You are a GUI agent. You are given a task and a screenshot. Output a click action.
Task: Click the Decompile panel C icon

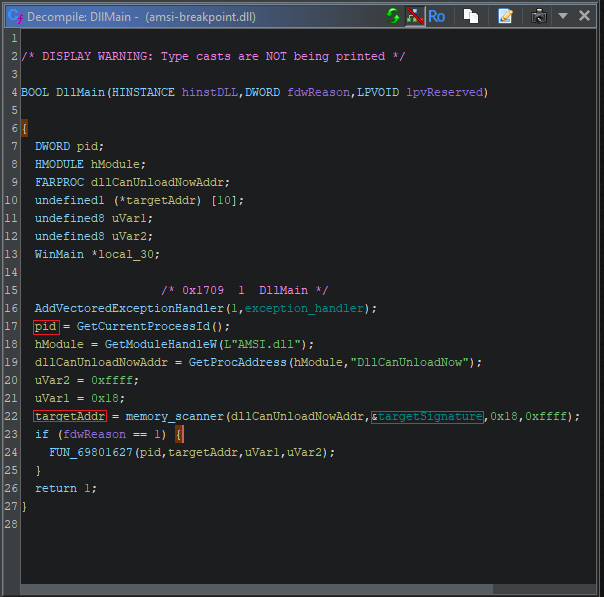[15, 17]
